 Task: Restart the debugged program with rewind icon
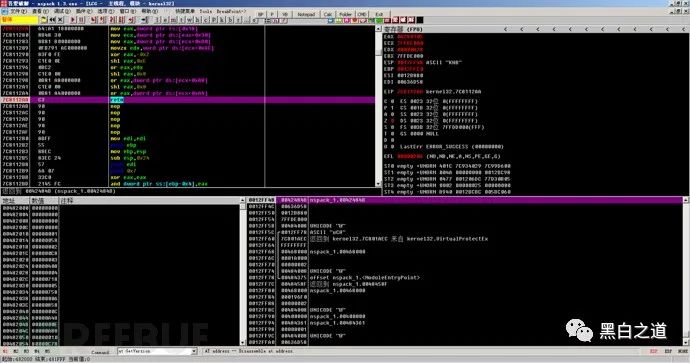pyautogui.click(x=52, y=20)
